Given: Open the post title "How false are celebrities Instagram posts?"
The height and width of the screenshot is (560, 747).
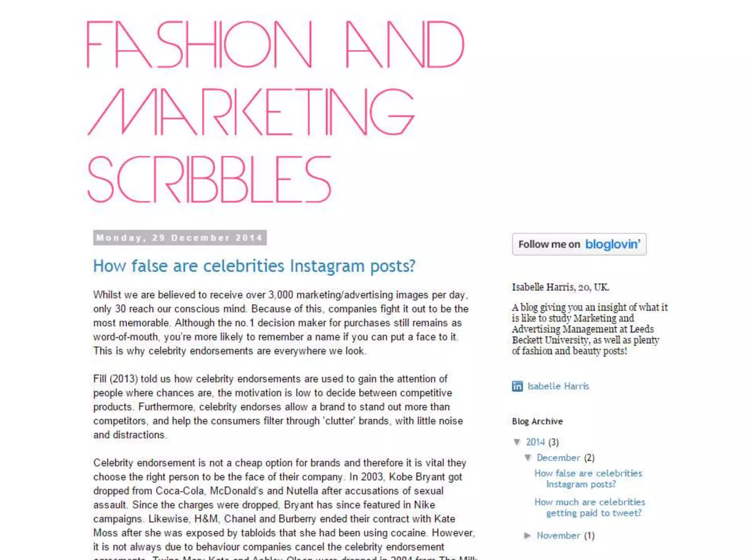Looking at the screenshot, I should point(254,266).
